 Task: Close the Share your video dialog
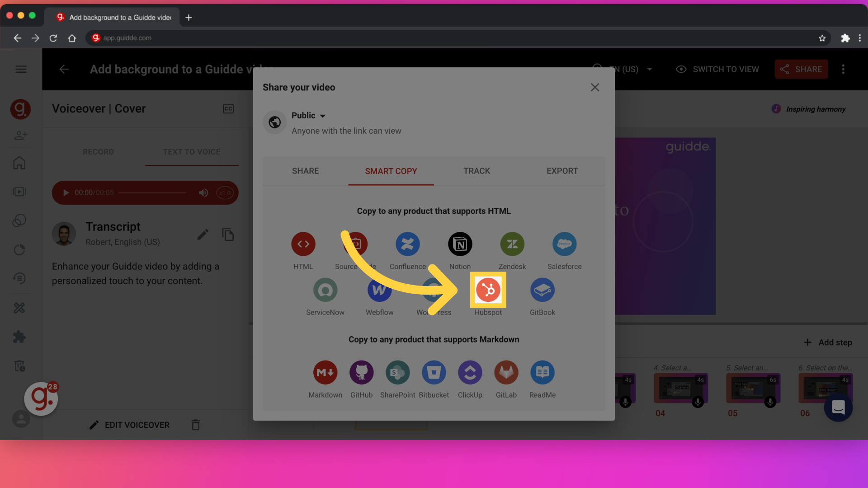tap(595, 87)
